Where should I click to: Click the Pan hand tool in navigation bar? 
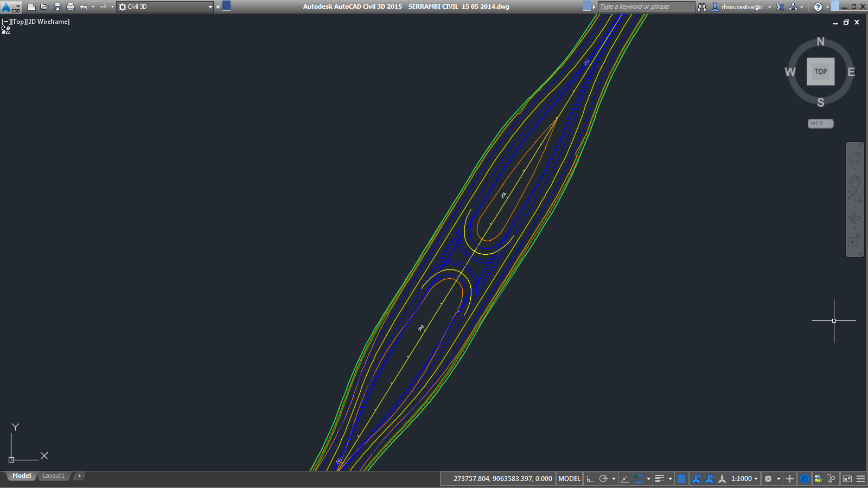click(855, 180)
